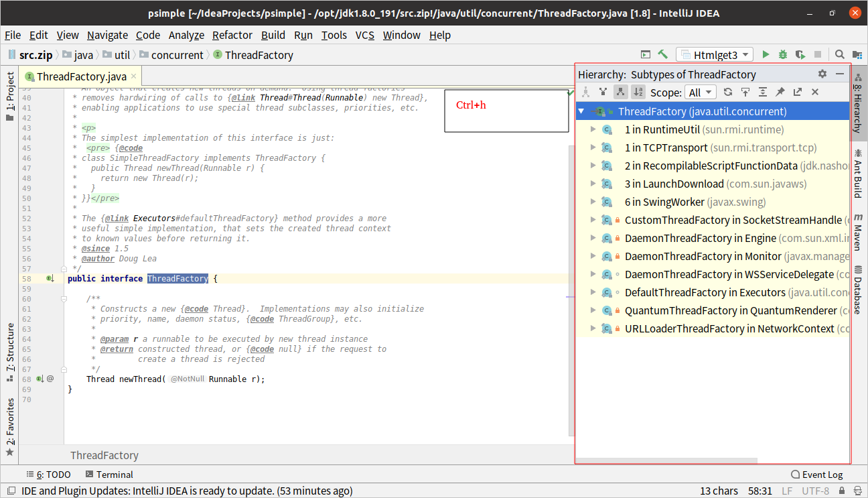Click the Build Project hammer icon
Screen dimensions: 868x498
click(663, 55)
